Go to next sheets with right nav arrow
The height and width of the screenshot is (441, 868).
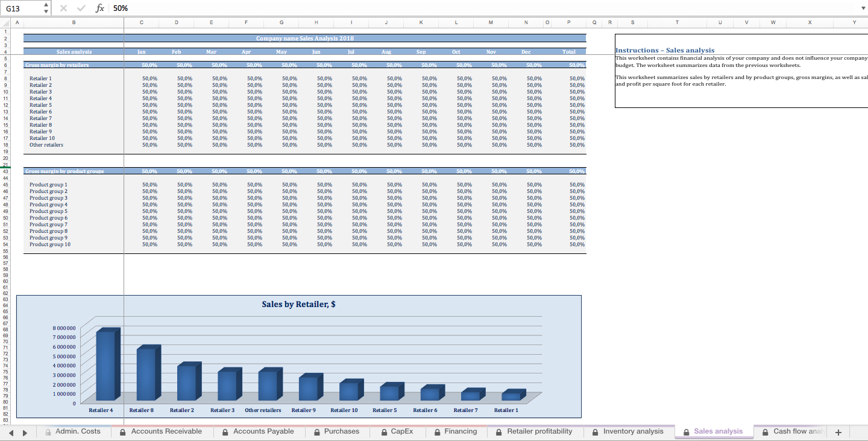pyautogui.click(x=25, y=432)
